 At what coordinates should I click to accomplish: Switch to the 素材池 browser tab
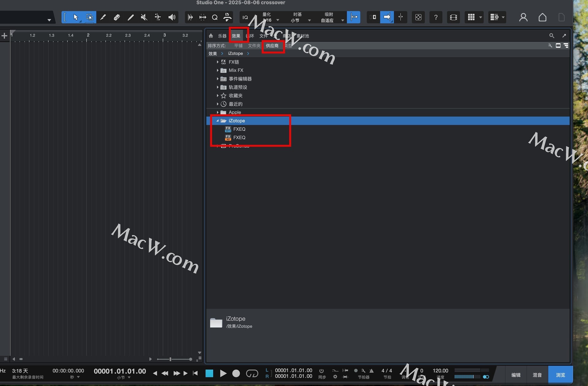(x=303, y=36)
